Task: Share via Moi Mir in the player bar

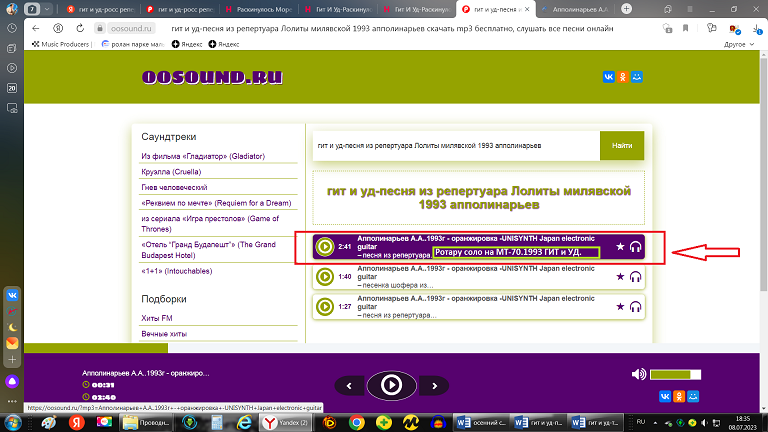Action: click(x=693, y=396)
